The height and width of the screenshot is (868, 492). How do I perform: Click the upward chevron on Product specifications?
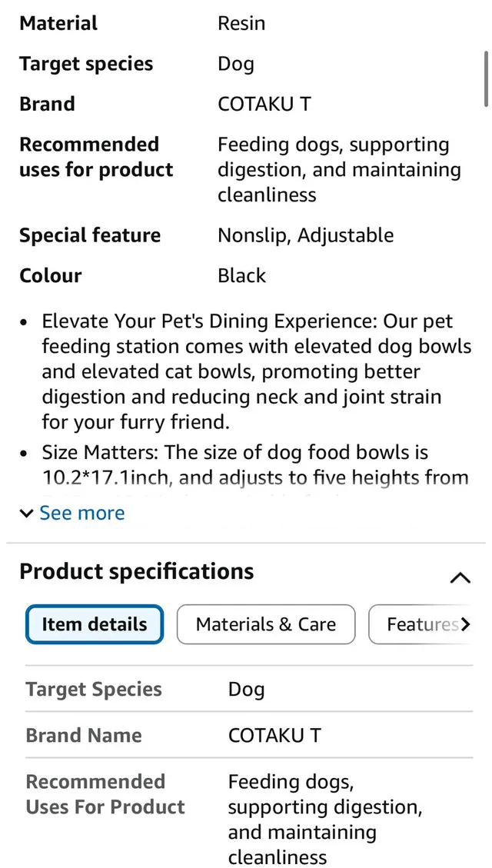[460, 577]
